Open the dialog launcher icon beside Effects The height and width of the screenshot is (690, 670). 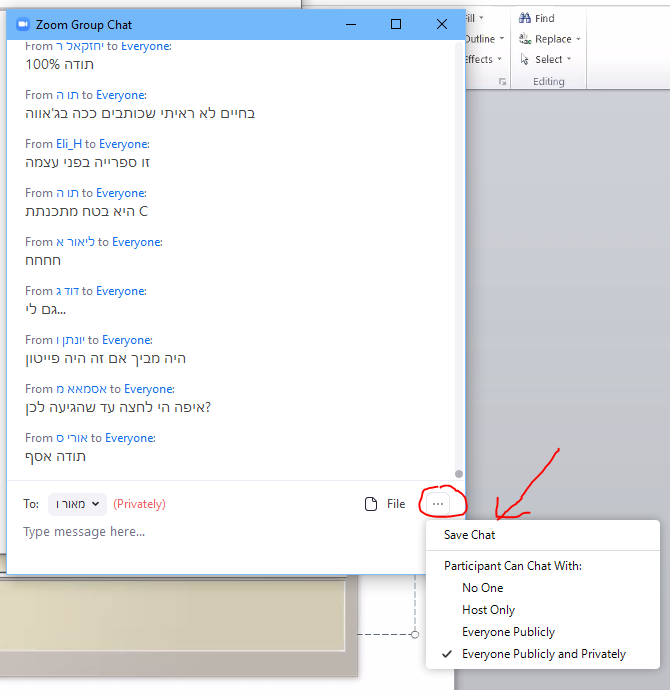click(502, 82)
